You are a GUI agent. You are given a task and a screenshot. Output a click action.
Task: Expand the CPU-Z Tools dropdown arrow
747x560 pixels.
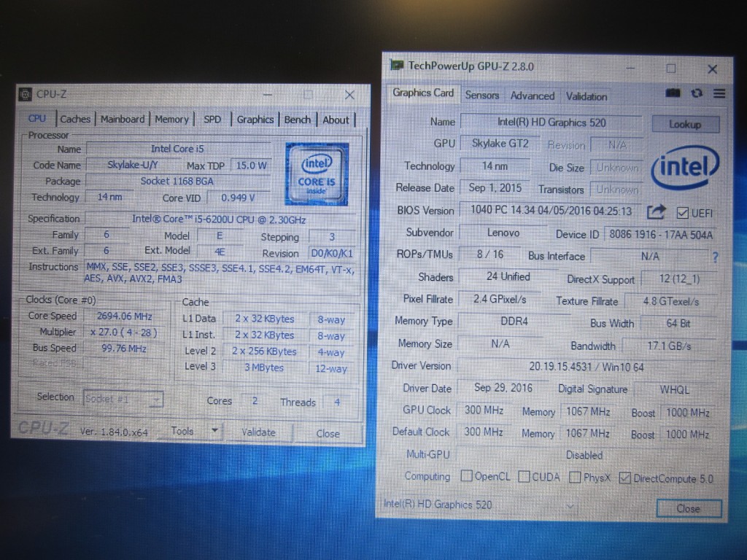215,431
